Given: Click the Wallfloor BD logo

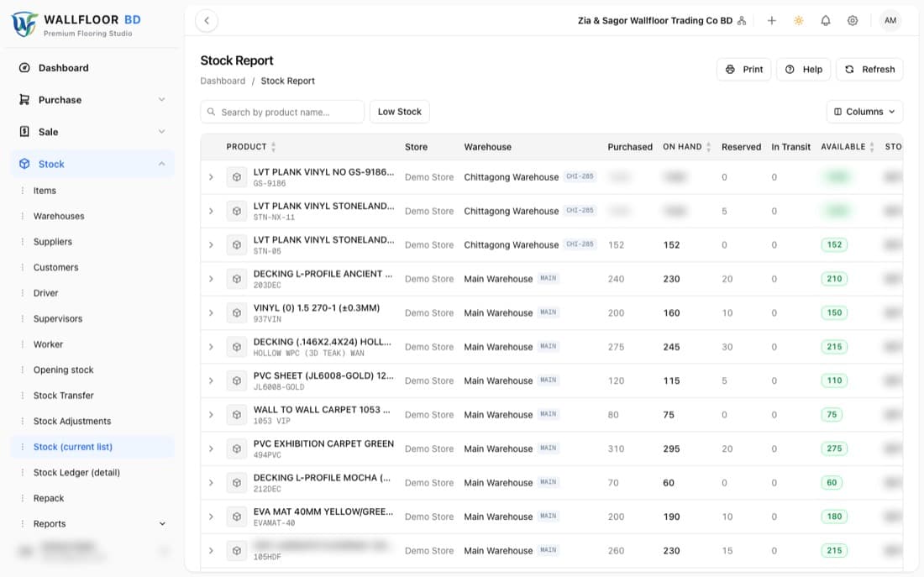Looking at the screenshot, I should pos(76,24).
